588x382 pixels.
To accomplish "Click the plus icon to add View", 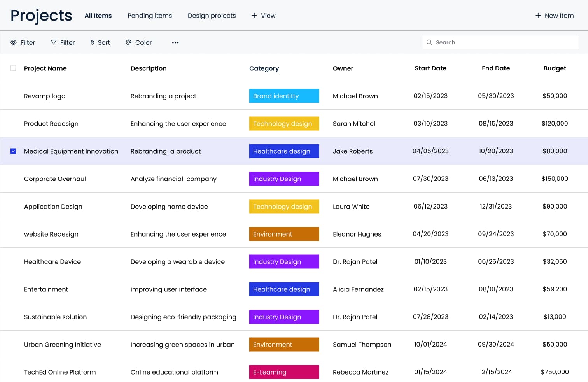I will click(x=254, y=16).
